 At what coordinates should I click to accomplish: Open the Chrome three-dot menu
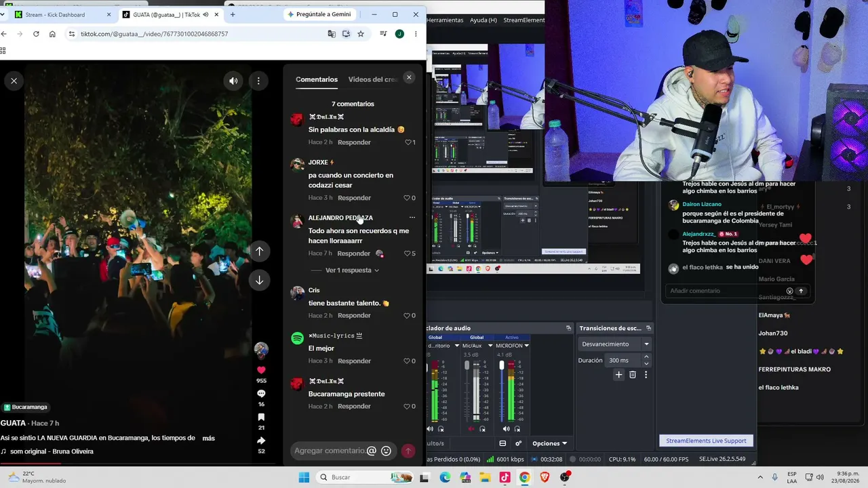(x=416, y=34)
